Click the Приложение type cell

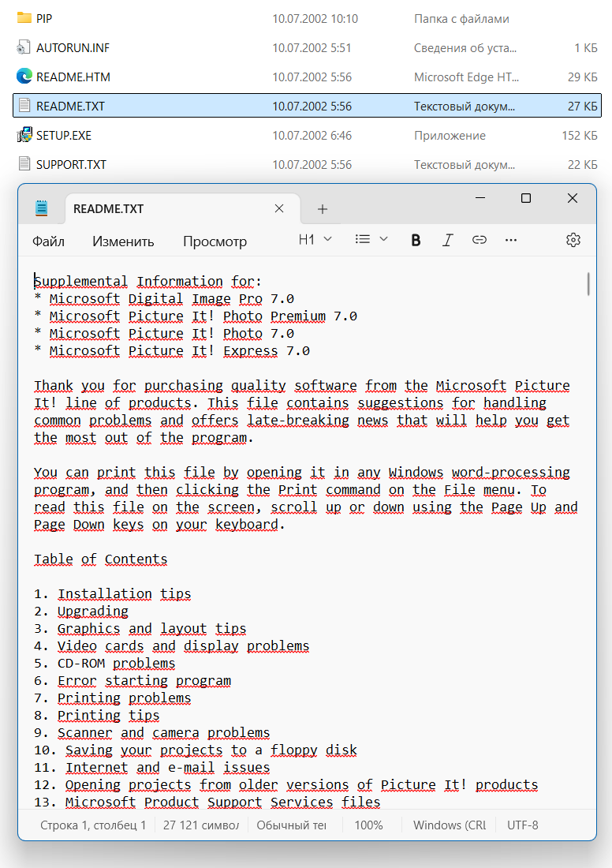[x=450, y=136]
